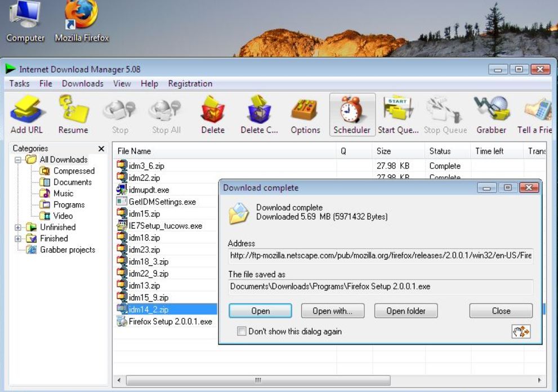
Task: Click the scrollbar right arrow
Action: (540, 380)
